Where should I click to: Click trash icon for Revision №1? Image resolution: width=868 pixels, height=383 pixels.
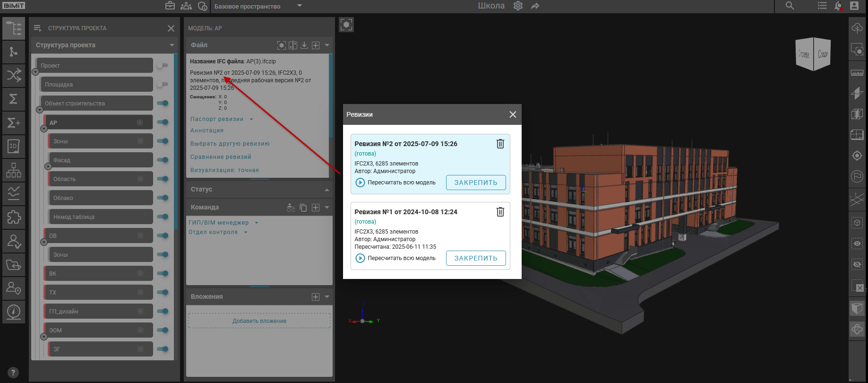click(x=500, y=212)
